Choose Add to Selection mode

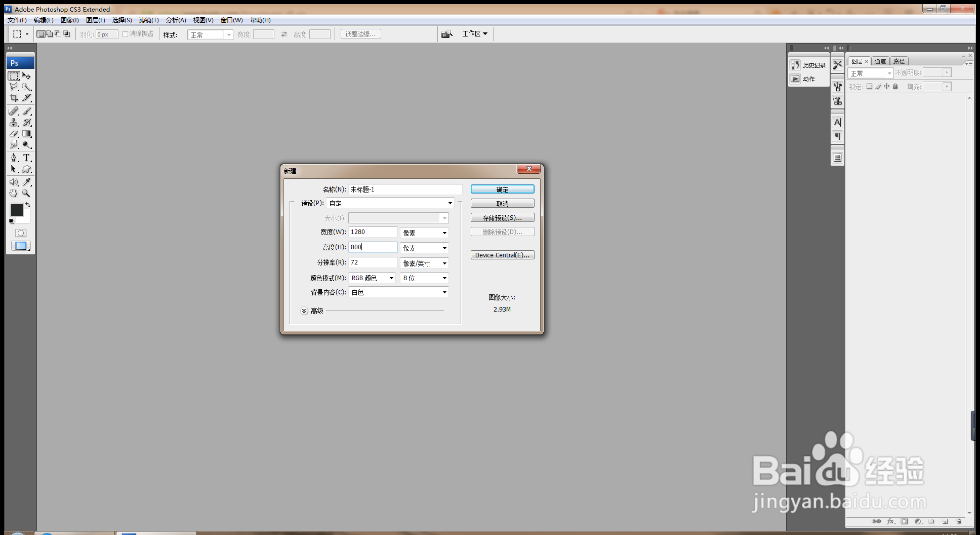49,34
